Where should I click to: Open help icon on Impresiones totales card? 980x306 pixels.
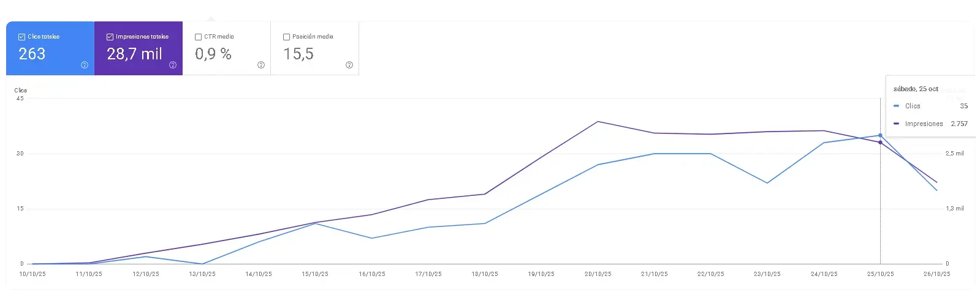(x=173, y=65)
